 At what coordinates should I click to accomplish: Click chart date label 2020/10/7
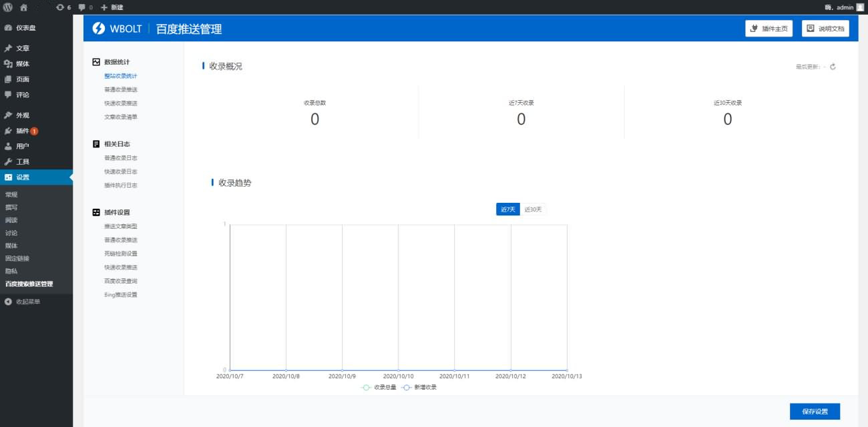pos(230,376)
